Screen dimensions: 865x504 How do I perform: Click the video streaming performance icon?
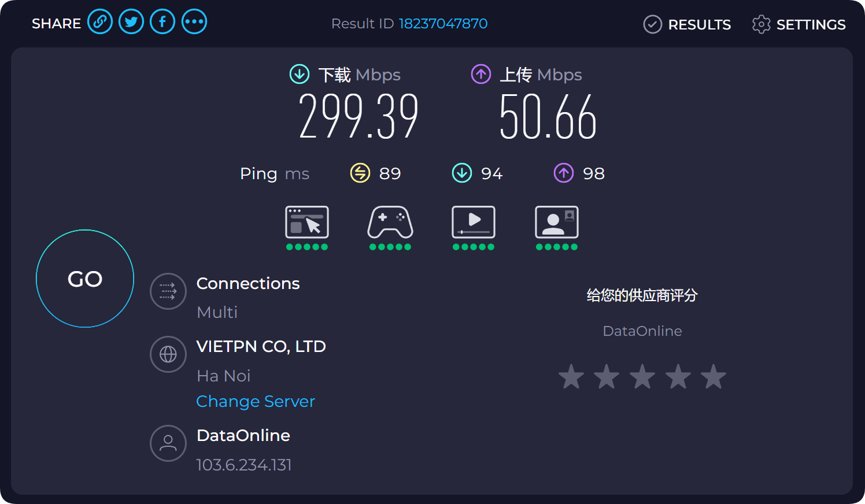click(x=474, y=223)
